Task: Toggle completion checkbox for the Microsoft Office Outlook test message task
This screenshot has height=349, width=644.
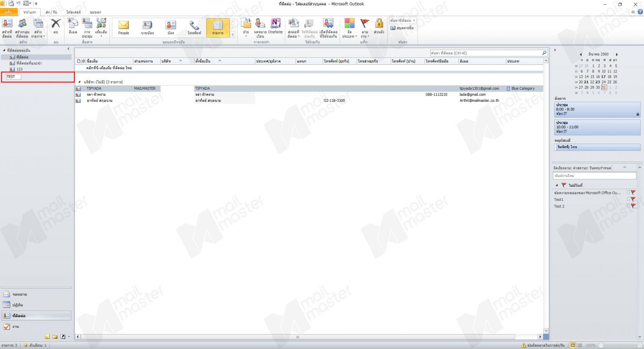Action: 628,192
